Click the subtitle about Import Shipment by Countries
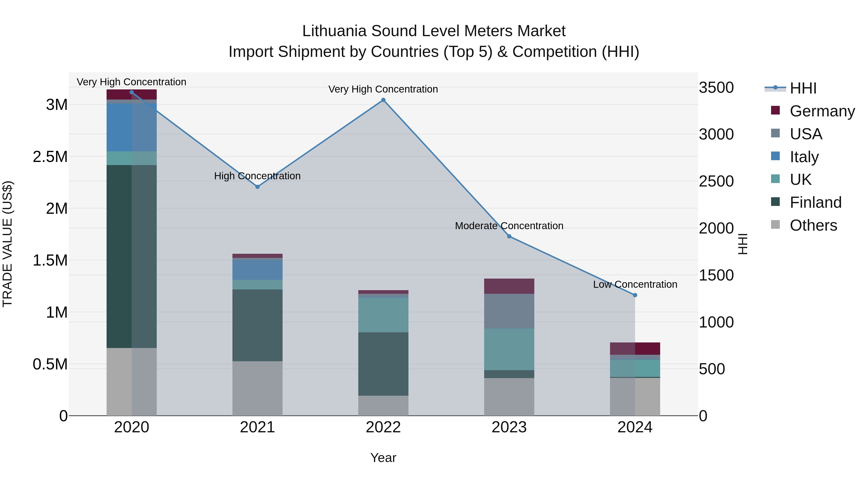 coord(434,52)
